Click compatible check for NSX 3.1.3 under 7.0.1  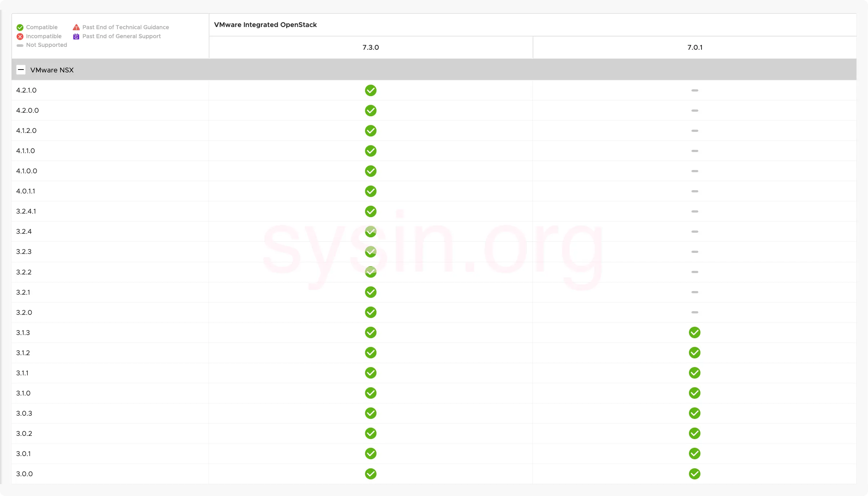[x=694, y=332]
